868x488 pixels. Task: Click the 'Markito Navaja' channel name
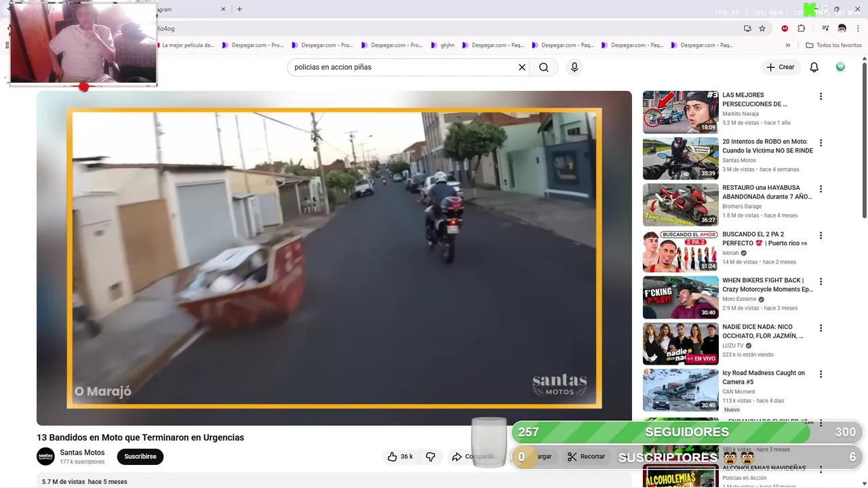pyautogui.click(x=741, y=114)
